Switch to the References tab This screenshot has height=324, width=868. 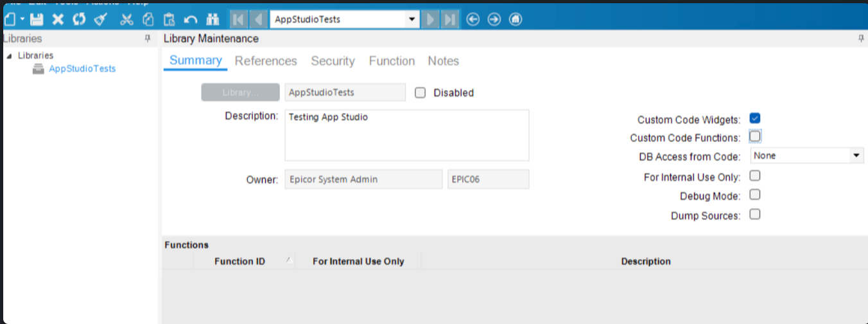pyautogui.click(x=266, y=61)
